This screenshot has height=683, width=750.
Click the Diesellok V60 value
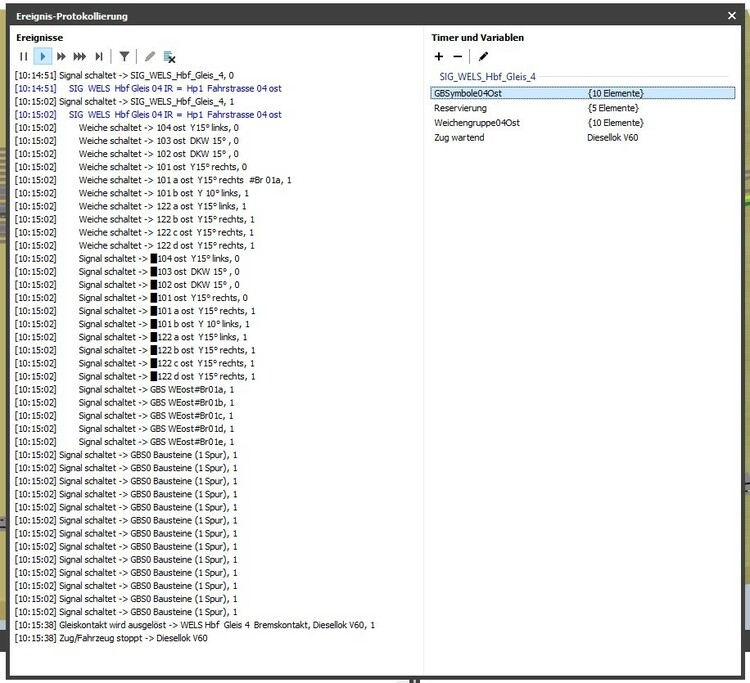point(612,136)
